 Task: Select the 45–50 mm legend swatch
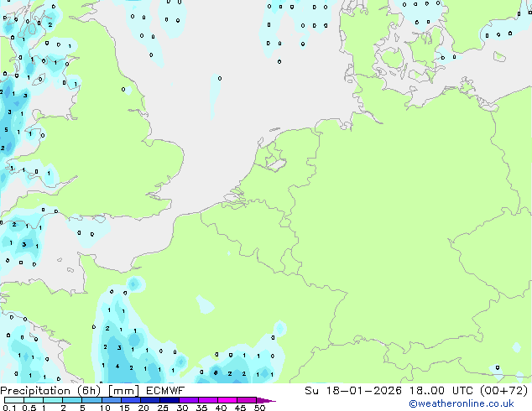[247, 400]
